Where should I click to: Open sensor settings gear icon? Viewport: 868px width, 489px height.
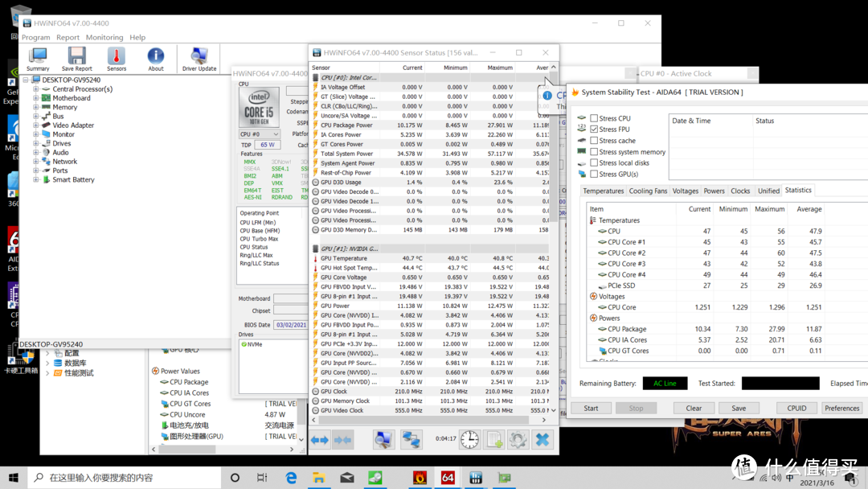pyautogui.click(x=518, y=439)
